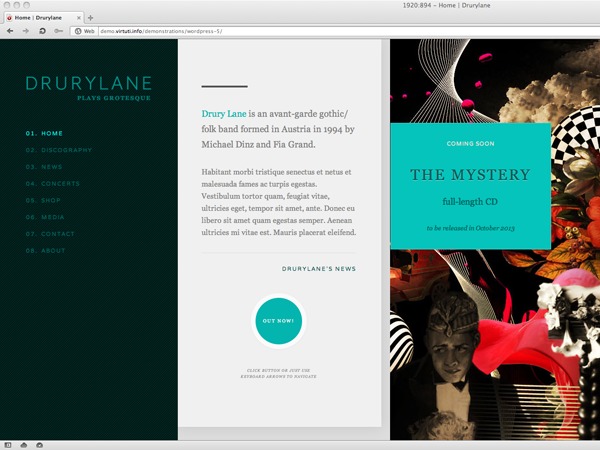Click the 'full-length CD' text

pos(470,202)
